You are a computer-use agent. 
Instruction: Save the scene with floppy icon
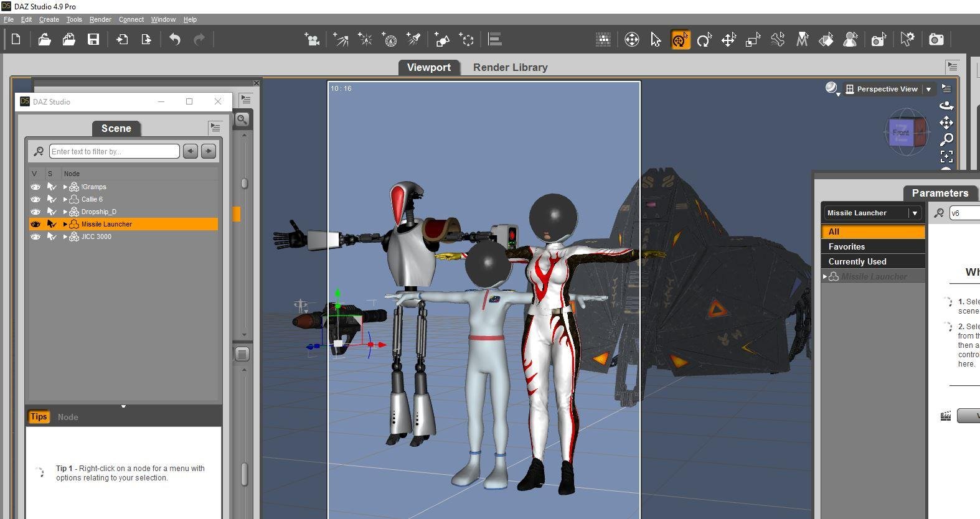pos(93,40)
